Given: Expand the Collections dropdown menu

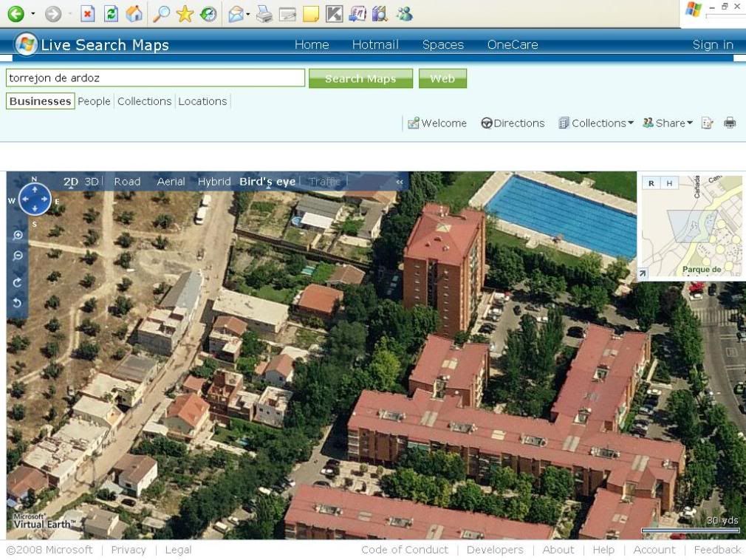Looking at the screenshot, I should 596,123.
